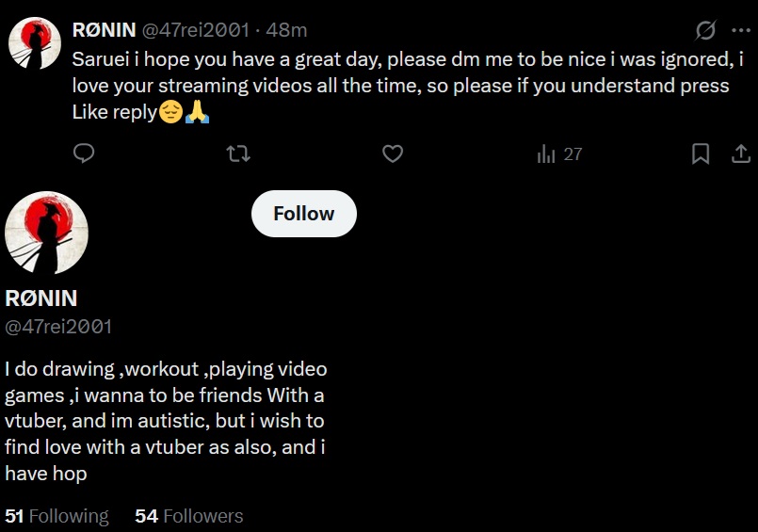View post analytics showing 27 views
The image size is (758, 532).
click(x=559, y=153)
